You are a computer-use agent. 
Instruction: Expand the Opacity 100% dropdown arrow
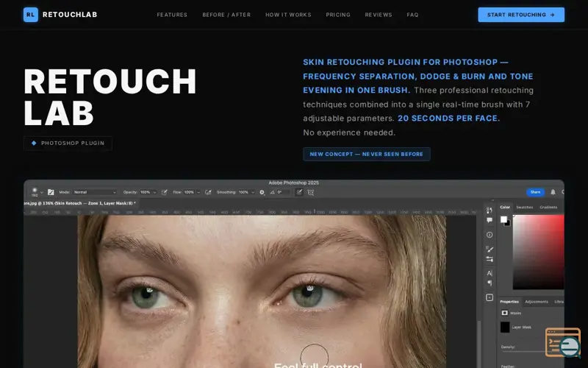tap(154, 192)
